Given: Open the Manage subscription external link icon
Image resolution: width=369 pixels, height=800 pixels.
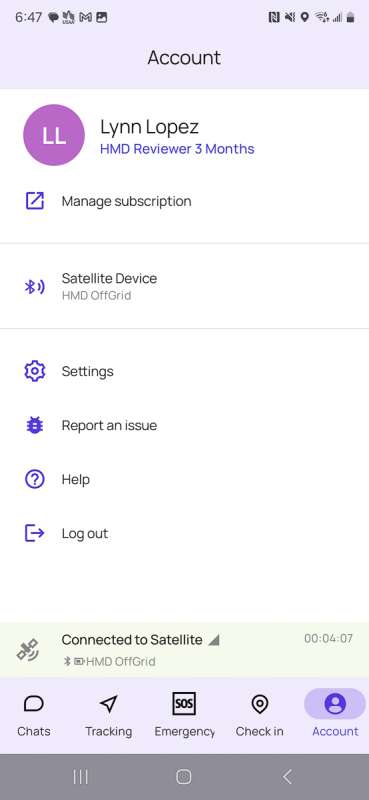Looking at the screenshot, I should (x=35, y=201).
